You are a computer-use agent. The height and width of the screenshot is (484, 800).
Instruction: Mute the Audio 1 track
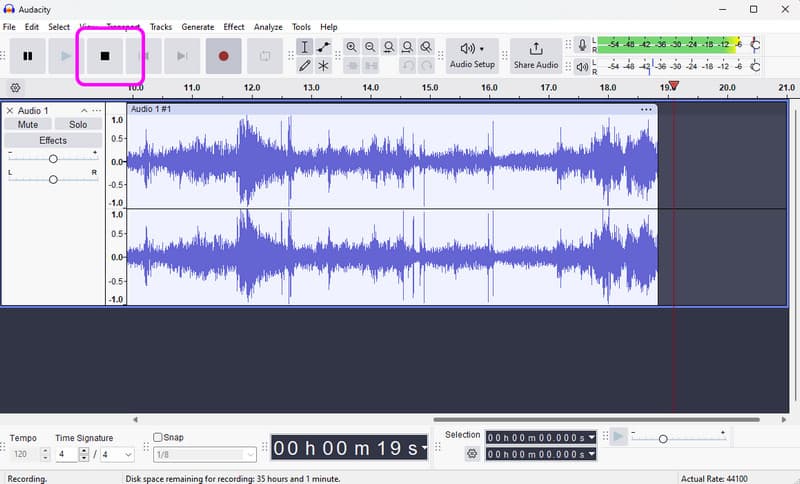pos(28,124)
